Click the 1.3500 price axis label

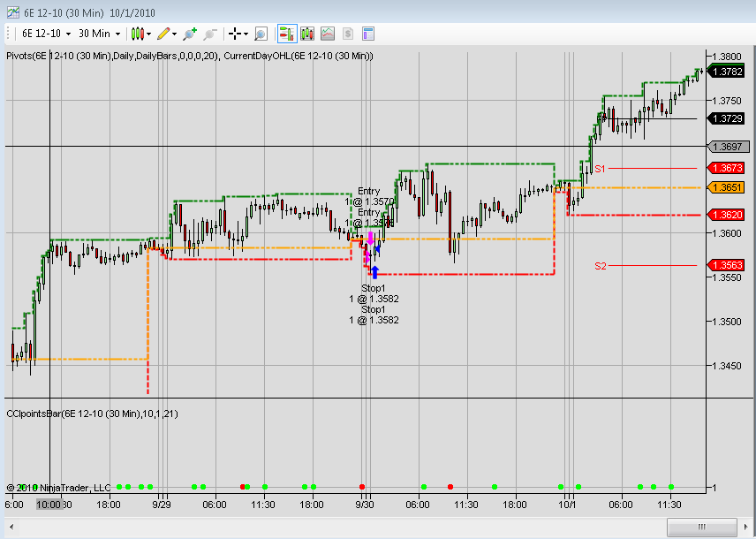727,322
